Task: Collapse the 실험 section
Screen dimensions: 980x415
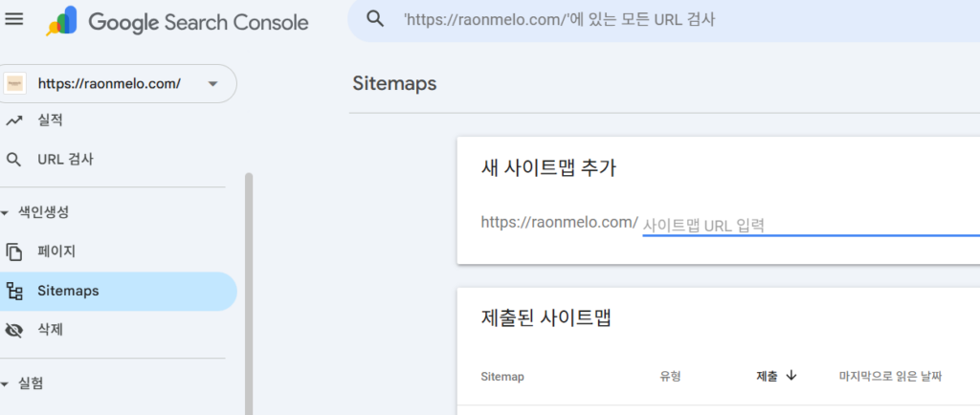Action: click(x=6, y=383)
